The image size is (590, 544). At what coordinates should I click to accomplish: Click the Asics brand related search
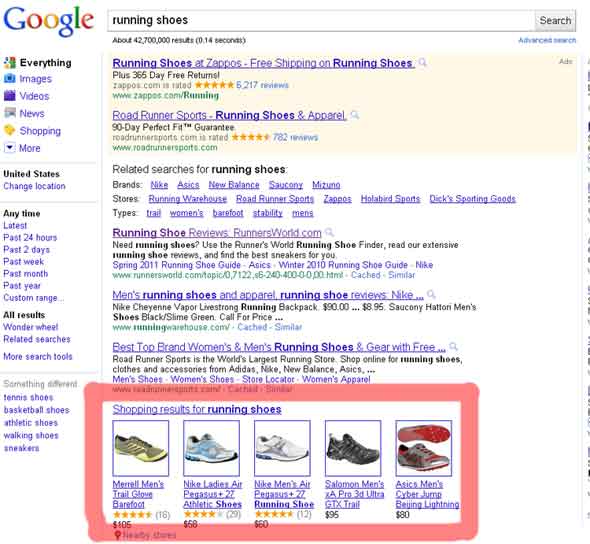click(x=188, y=185)
